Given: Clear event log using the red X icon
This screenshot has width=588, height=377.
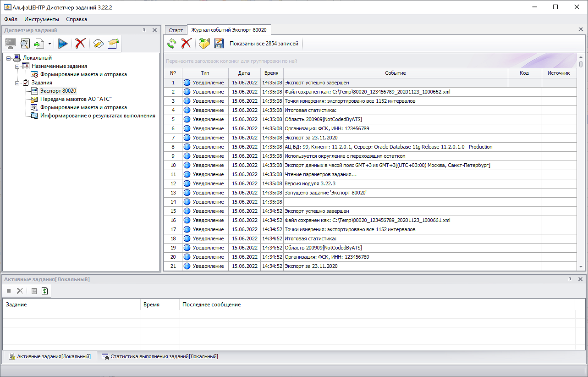Looking at the screenshot, I should click(x=186, y=44).
